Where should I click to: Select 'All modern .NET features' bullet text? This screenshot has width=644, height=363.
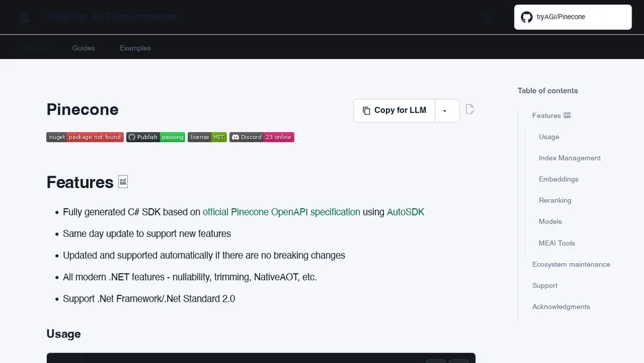pos(190,277)
